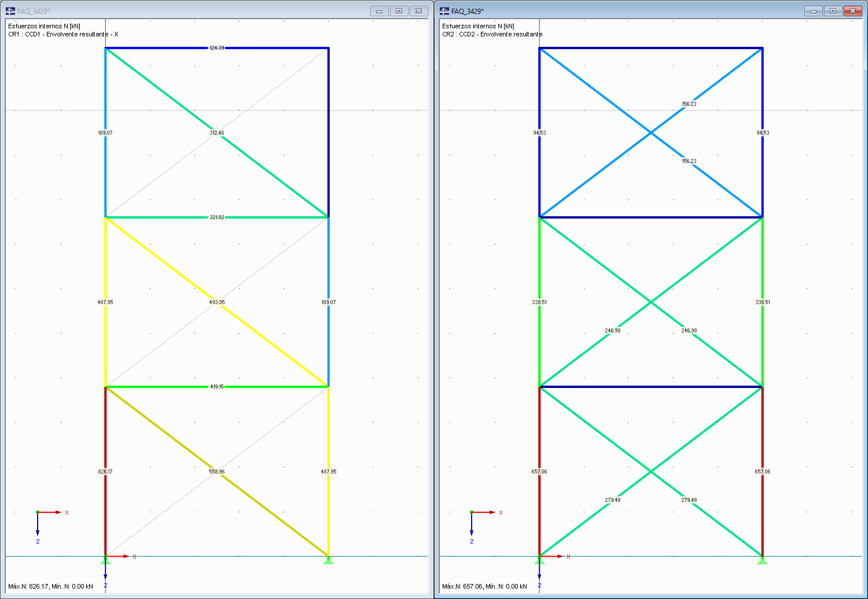Click the X-Z axis indicator in the CR2 window
This screenshot has width=868, height=599.
click(x=485, y=526)
